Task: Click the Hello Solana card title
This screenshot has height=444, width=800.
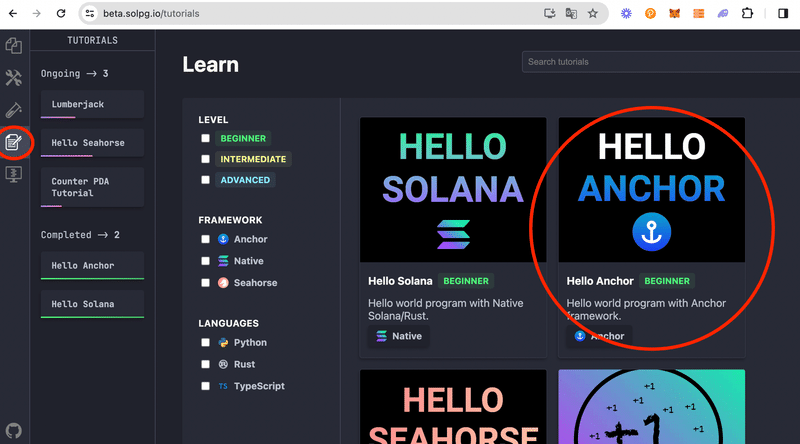Action: pyautogui.click(x=400, y=281)
